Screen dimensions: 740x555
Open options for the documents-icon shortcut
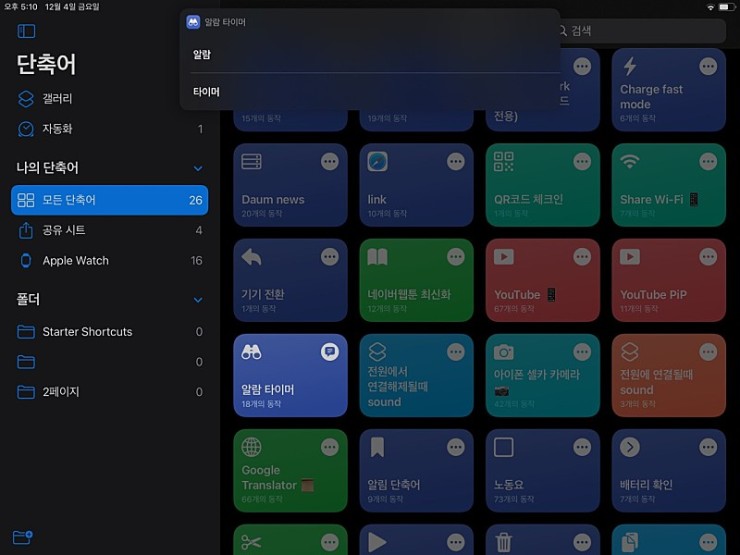[x=708, y=542]
